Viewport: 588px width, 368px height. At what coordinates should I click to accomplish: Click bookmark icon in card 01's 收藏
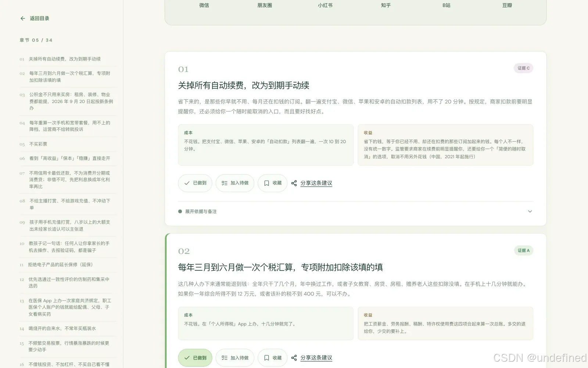click(266, 183)
